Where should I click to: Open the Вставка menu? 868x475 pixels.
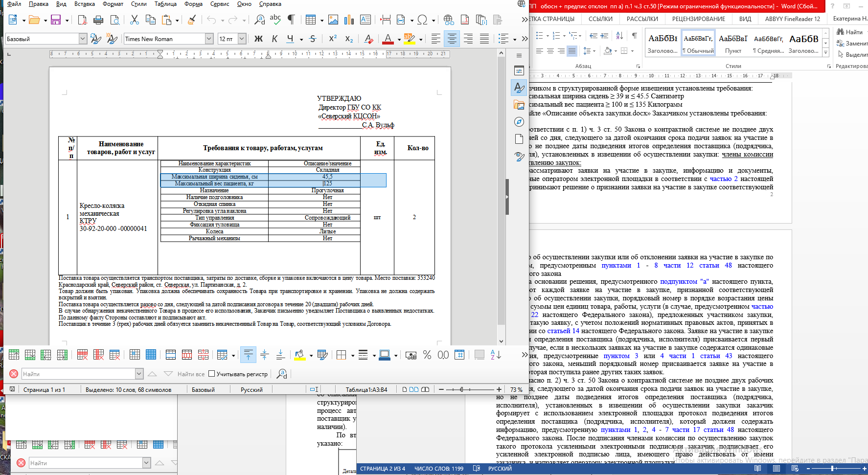(85, 4)
